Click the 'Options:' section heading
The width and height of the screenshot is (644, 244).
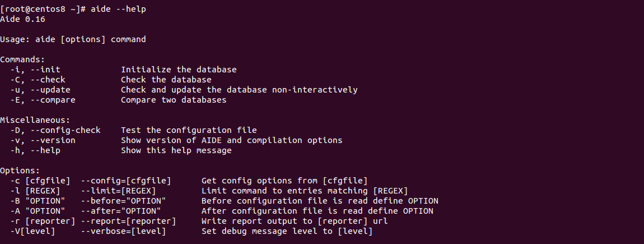coord(20,171)
